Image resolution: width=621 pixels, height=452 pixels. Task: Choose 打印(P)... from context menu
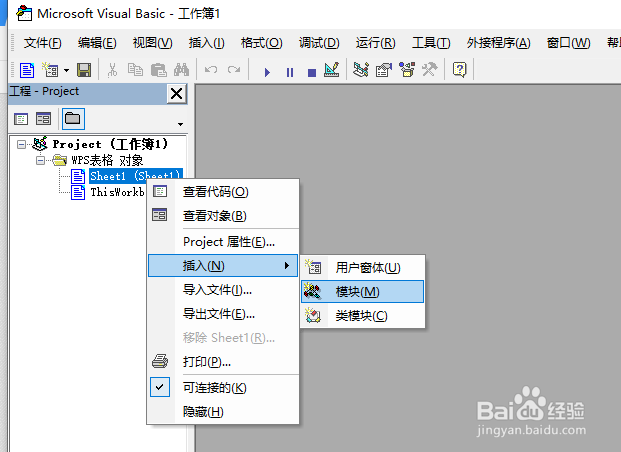click(x=223, y=362)
